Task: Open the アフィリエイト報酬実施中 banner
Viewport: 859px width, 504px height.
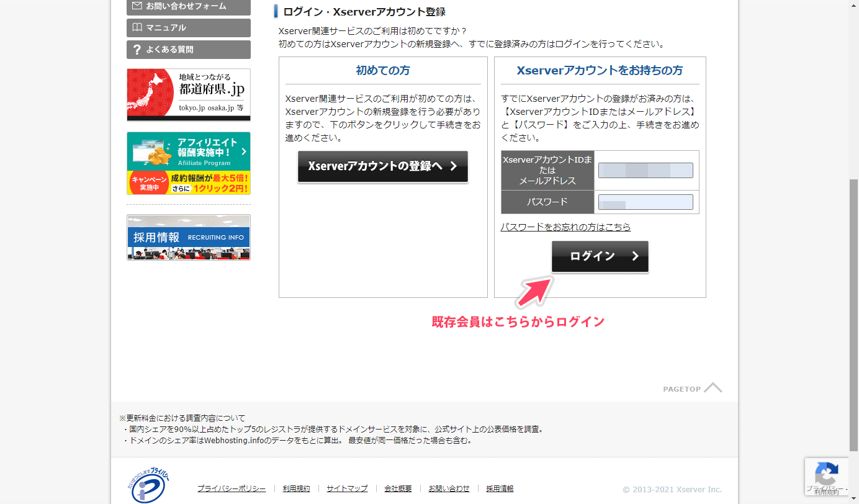Action: click(189, 163)
